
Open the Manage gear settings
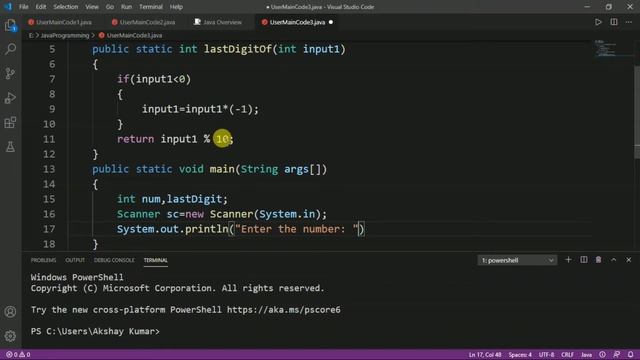[x=10, y=336]
